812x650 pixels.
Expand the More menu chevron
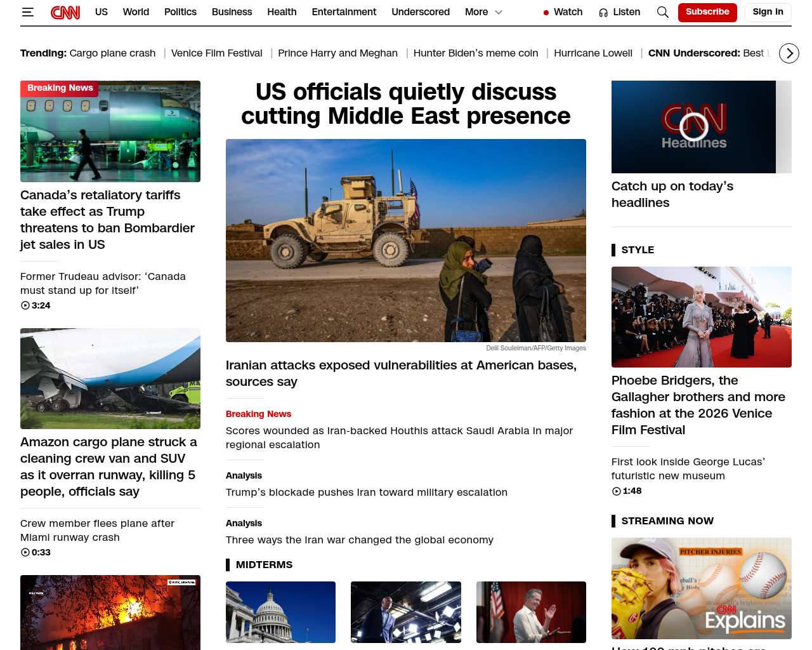point(499,12)
